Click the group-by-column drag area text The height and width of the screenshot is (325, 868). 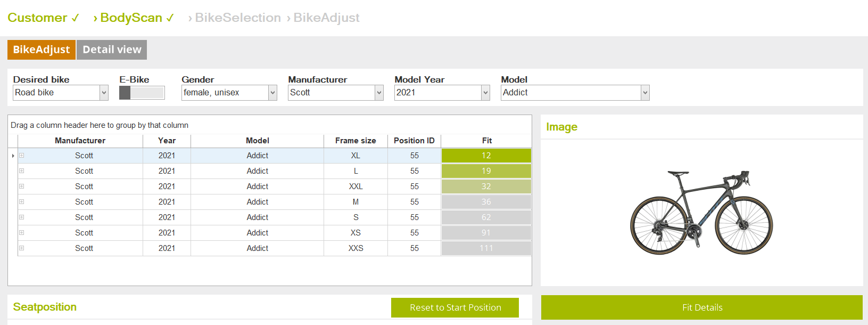pos(100,125)
